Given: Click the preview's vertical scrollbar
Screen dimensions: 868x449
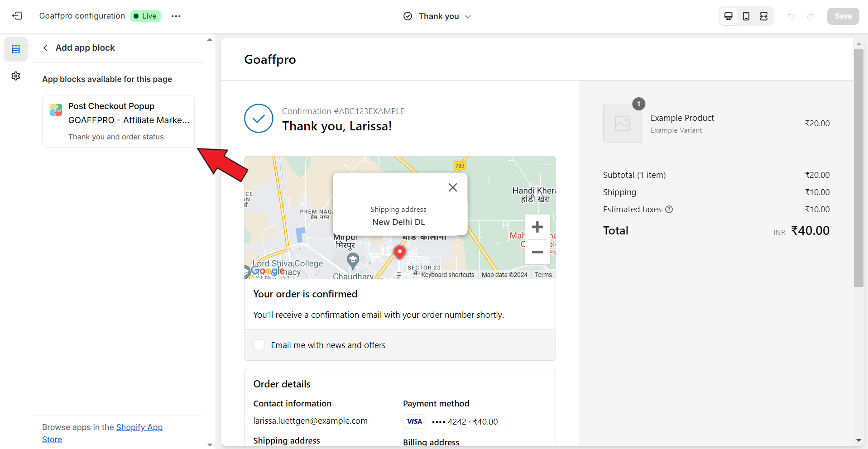Looking at the screenshot, I should [x=858, y=167].
